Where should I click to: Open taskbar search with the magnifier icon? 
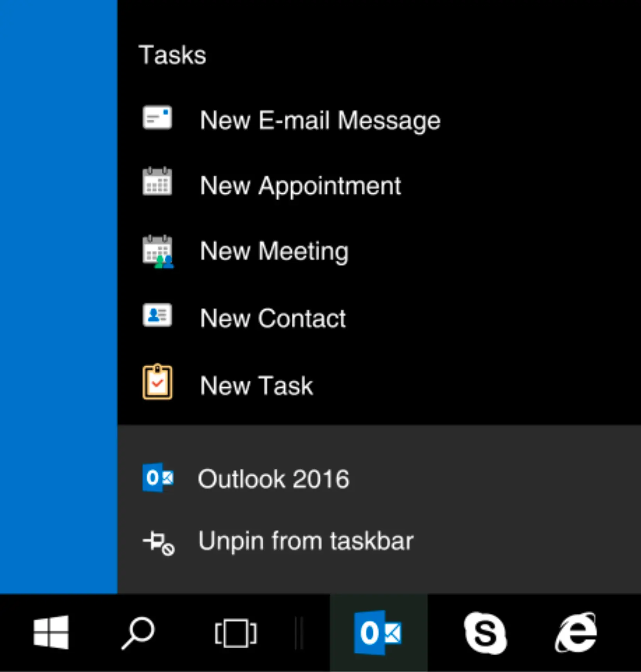[138, 633]
